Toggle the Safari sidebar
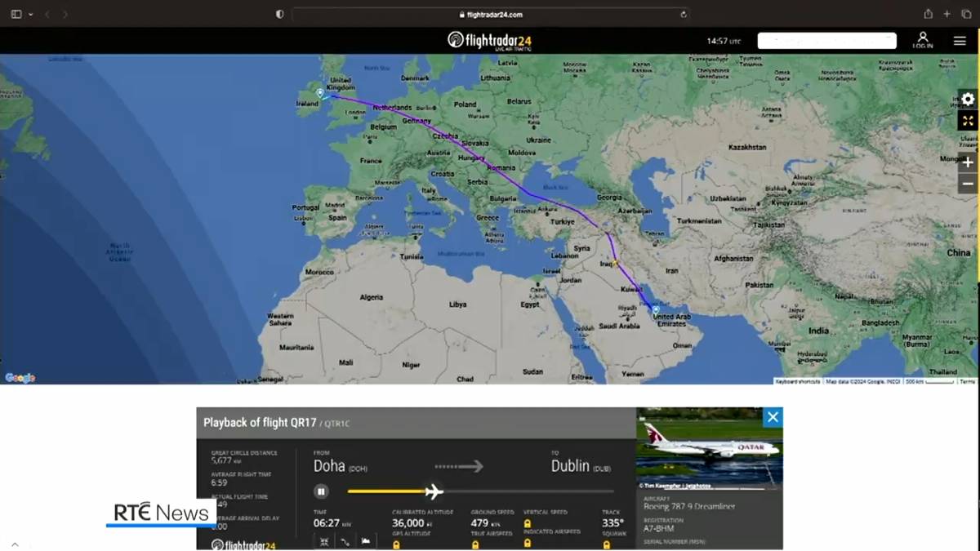This screenshot has height=551, width=980. click(16, 14)
